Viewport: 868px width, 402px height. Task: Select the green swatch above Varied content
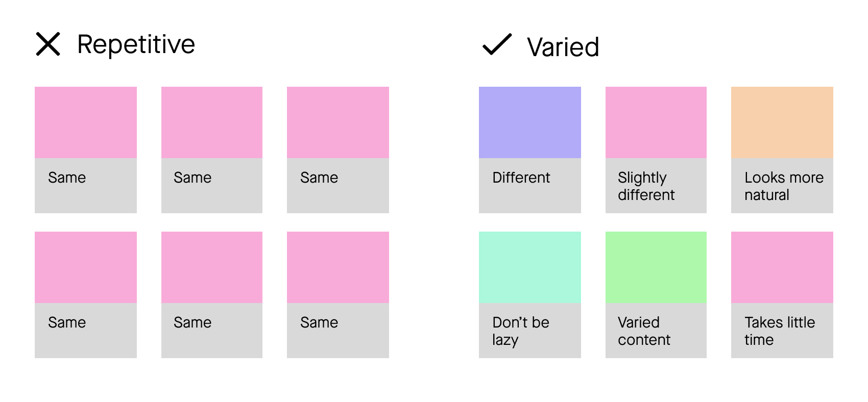(x=656, y=267)
